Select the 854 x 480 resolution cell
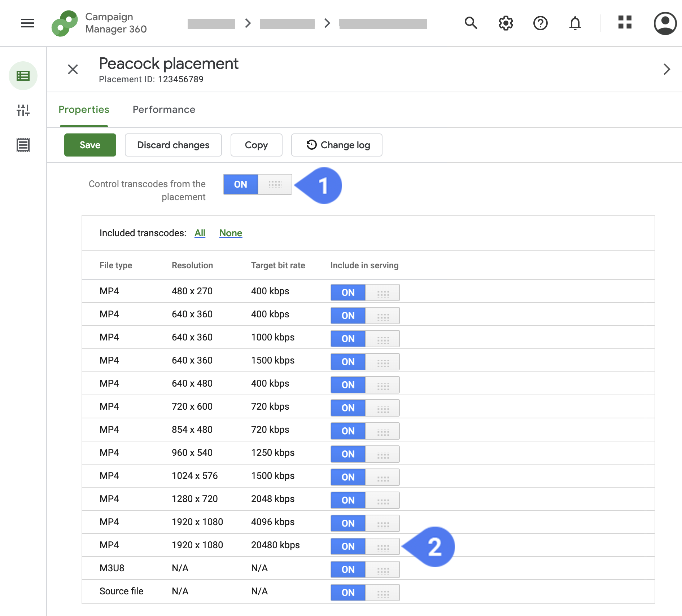Image resolution: width=682 pixels, height=616 pixels. tap(192, 430)
